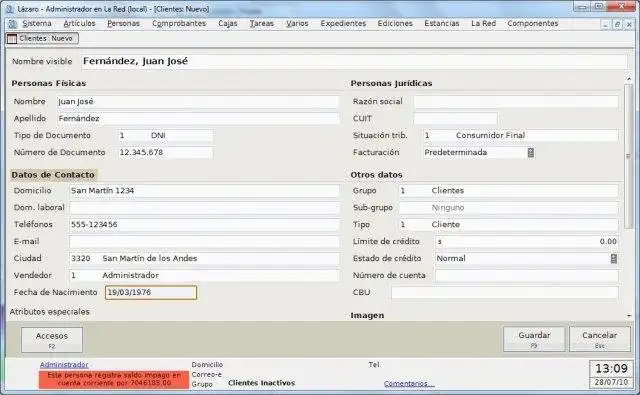Click the Personas Jurídicas heading
This screenshot has width=640, height=395.
[x=391, y=83]
